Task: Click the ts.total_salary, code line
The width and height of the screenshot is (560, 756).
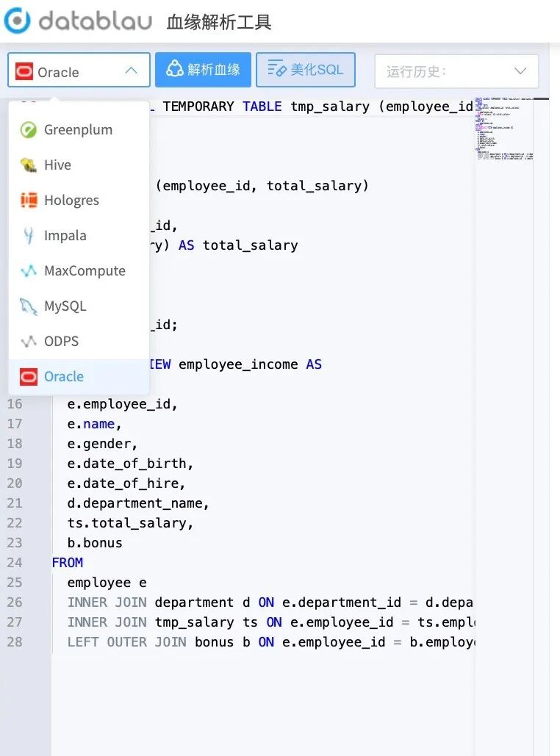Action: tap(130, 522)
